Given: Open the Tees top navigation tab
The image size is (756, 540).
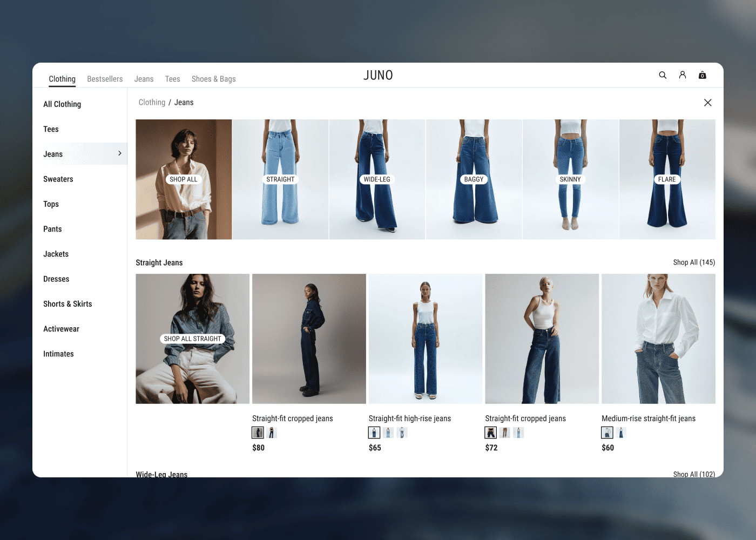Looking at the screenshot, I should [173, 79].
